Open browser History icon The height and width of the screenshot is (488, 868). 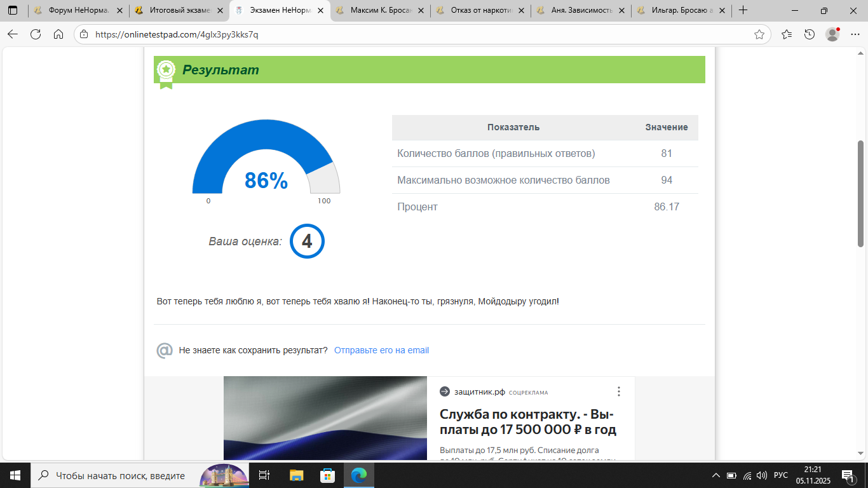pyautogui.click(x=810, y=34)
